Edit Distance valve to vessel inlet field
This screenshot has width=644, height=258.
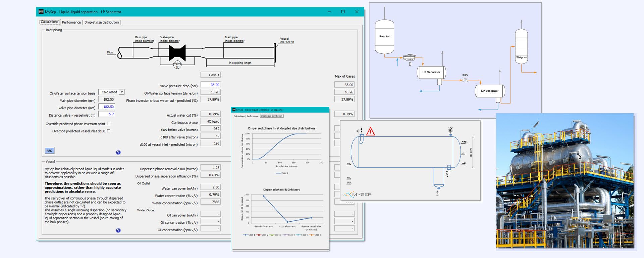(107, 114)
